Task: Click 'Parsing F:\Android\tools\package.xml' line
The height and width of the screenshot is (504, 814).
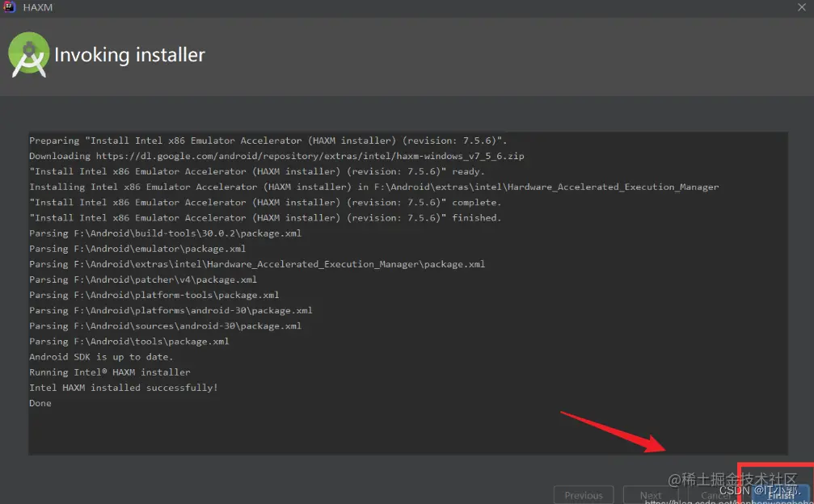Action: [129, 341]
